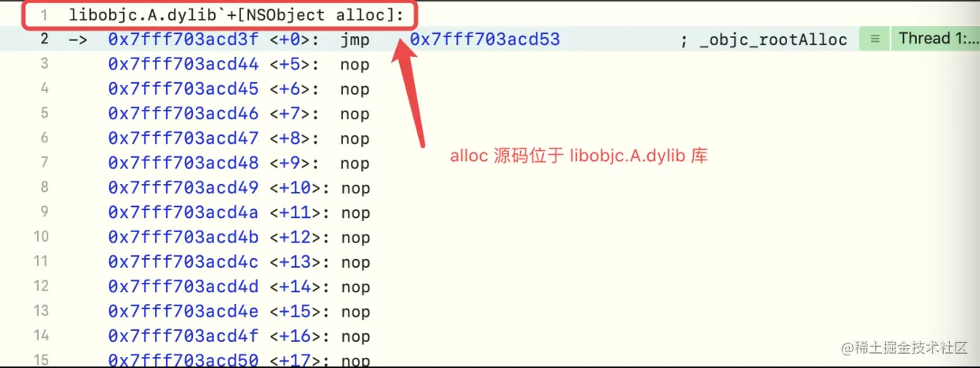This screenshot has height=368, width=980.
Task: Click the jmp mnemonic on line 2
Action: click(355, 39)
